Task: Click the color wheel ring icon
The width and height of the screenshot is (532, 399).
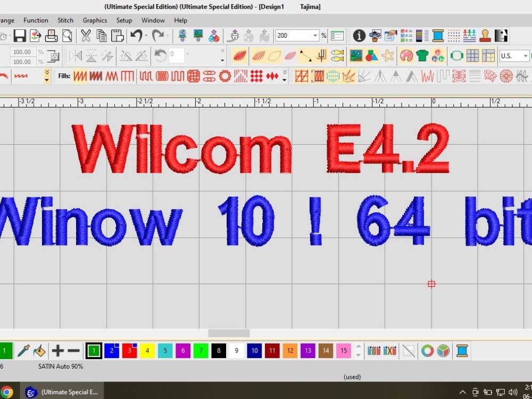Action: pyautogui.click(x=428, y=351)
